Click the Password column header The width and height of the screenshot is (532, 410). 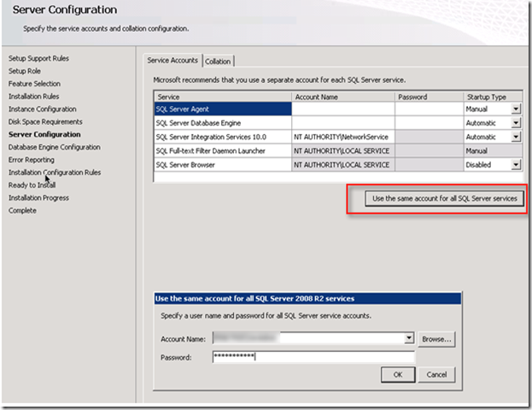430,97
